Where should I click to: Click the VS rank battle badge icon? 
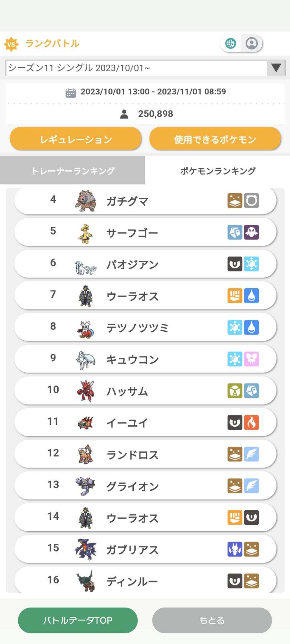click(11, 44)
